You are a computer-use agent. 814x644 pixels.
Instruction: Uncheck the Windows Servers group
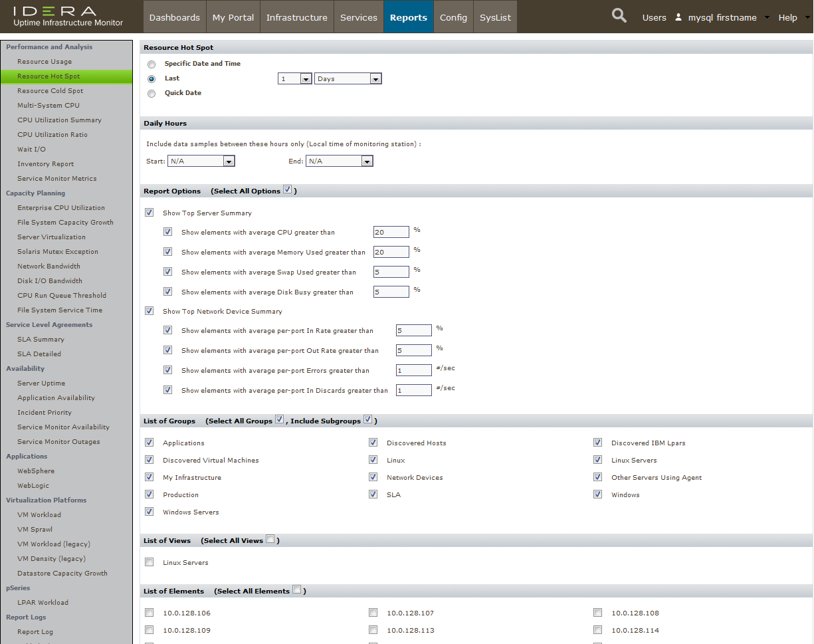pos(149,512)
